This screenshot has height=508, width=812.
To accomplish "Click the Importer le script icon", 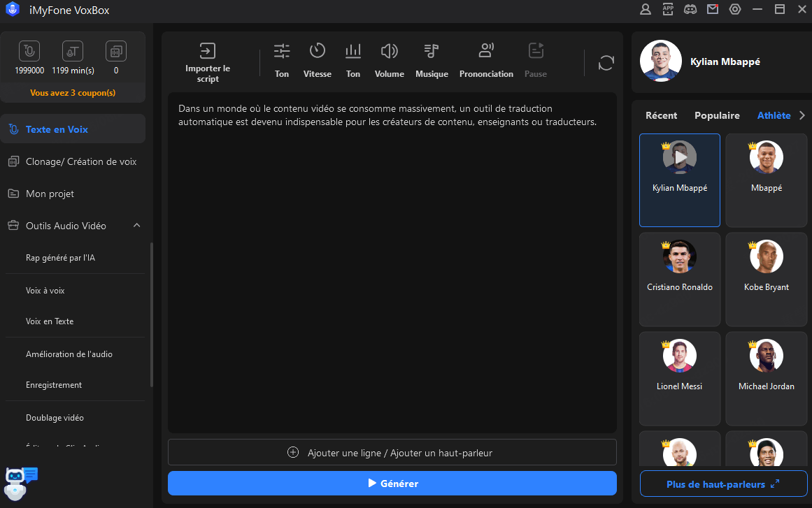I will pos(208,51).
